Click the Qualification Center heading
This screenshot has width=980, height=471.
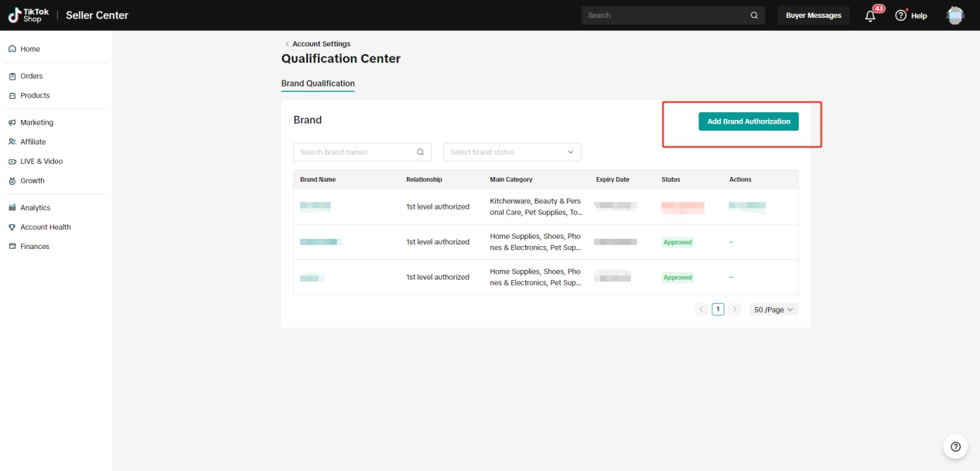[x=341, y=59]
